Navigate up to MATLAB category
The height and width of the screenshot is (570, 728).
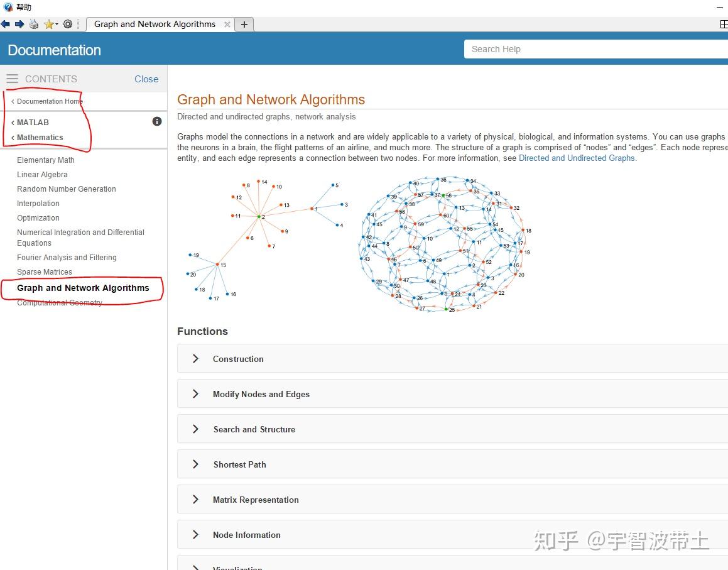tap(33, 122)
